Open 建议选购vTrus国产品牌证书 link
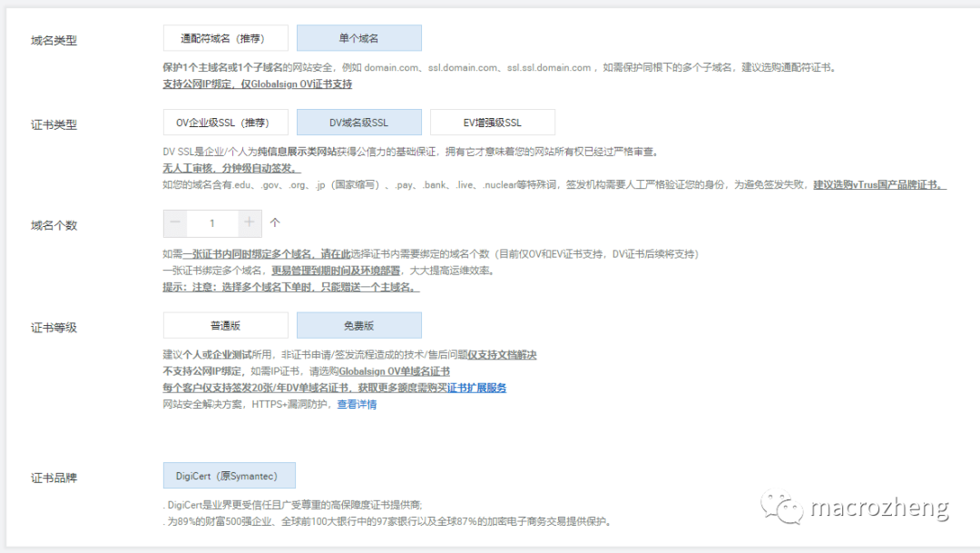The width and height of the screenshot is (980, 553). pos(880,184)
